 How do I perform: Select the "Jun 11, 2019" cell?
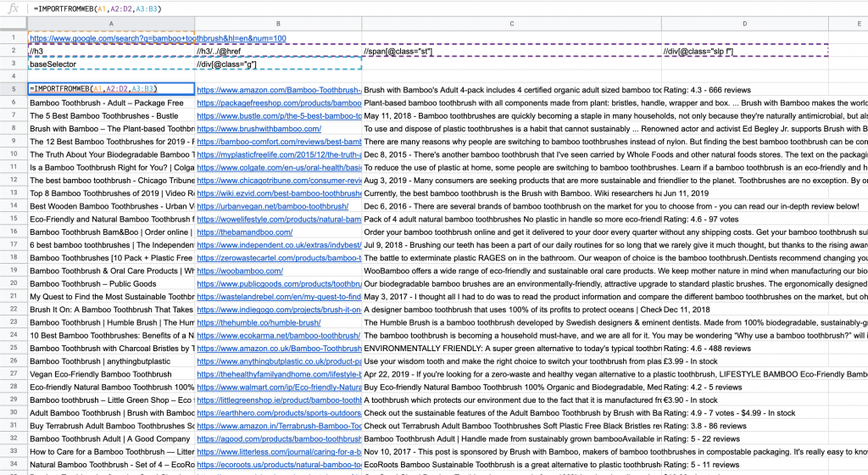coord(744,193)
